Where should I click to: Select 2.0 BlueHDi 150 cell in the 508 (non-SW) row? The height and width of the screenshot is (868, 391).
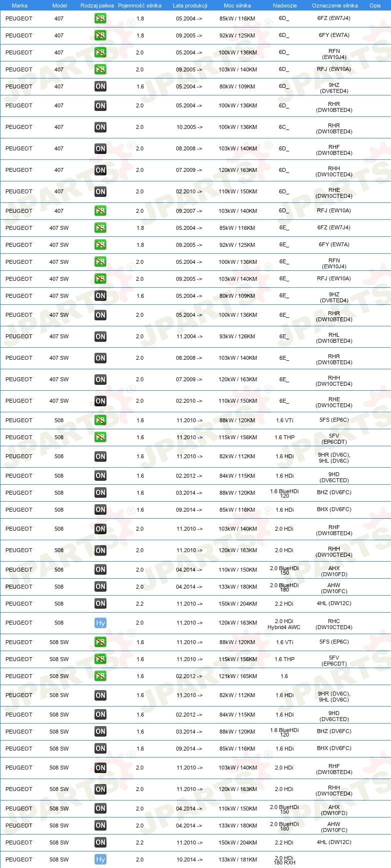point(284,570)
